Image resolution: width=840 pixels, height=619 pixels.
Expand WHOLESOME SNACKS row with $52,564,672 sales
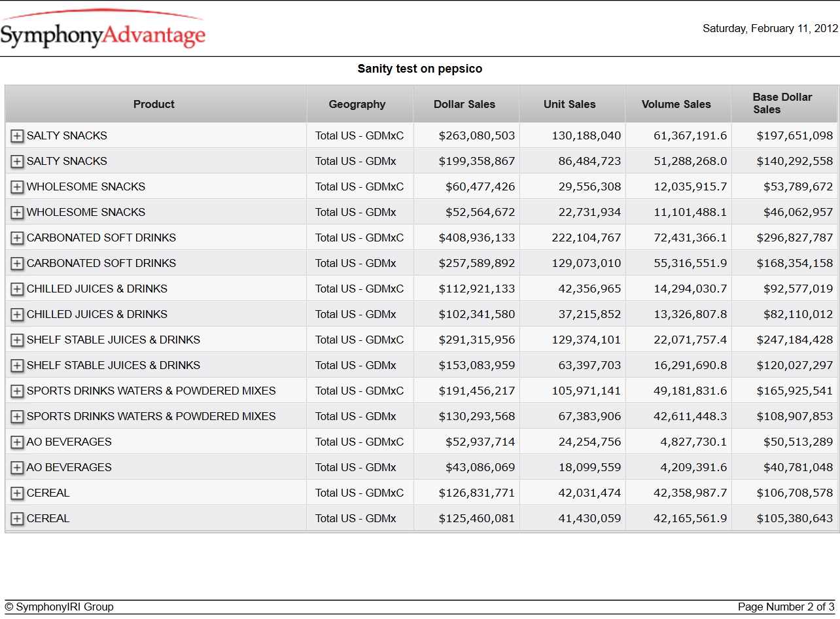(x=17, y=213)
